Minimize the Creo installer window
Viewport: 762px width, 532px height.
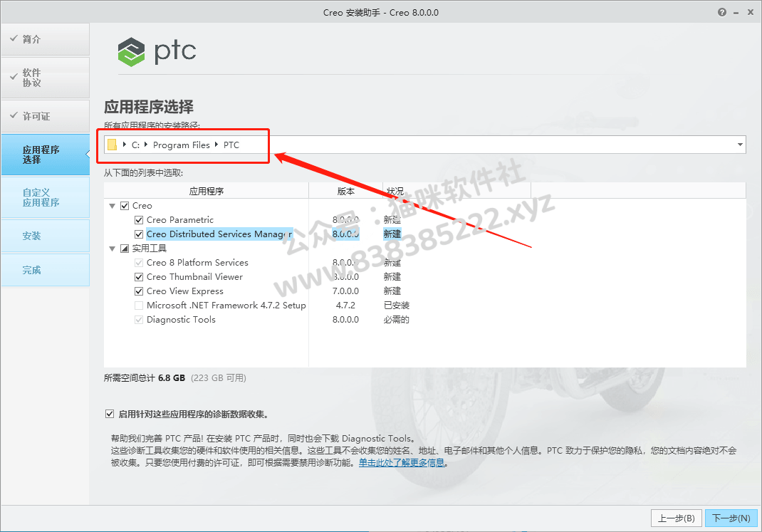736,13
